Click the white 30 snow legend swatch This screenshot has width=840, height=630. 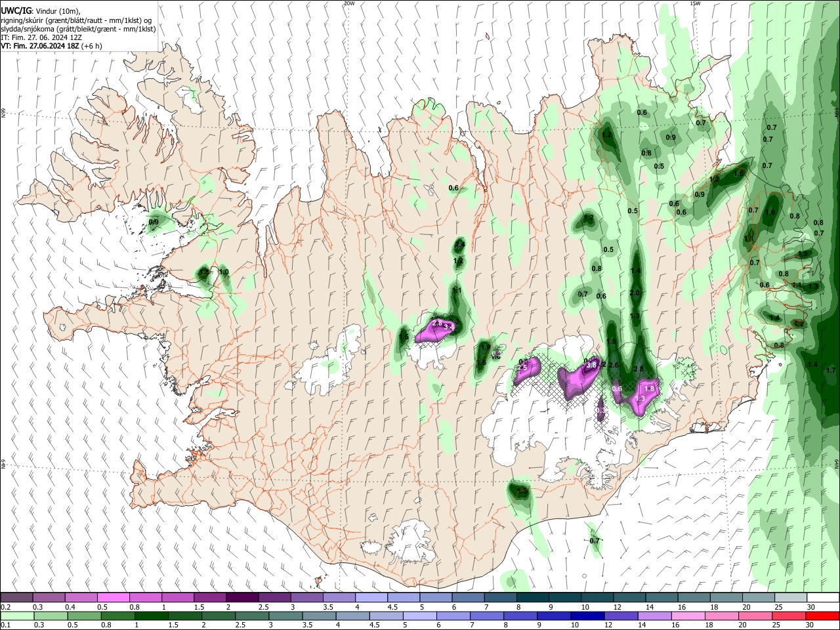click(x=822, y=597)
